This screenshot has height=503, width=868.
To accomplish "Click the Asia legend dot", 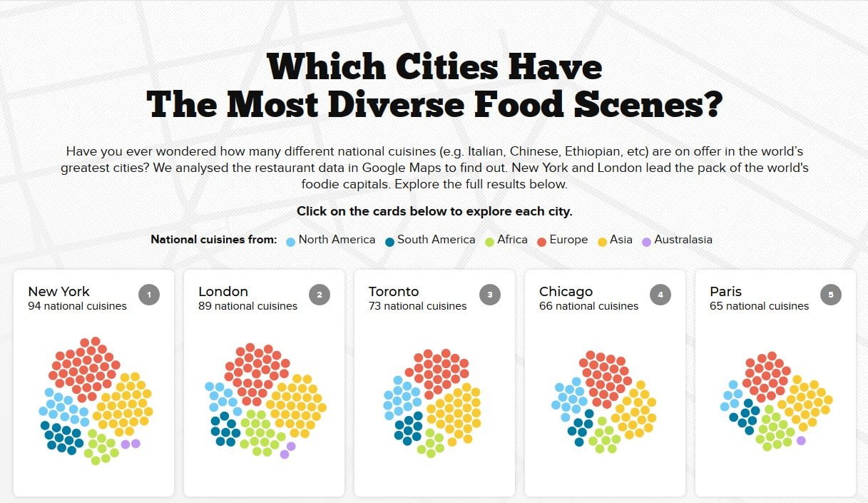I will [x=602, y=241].
